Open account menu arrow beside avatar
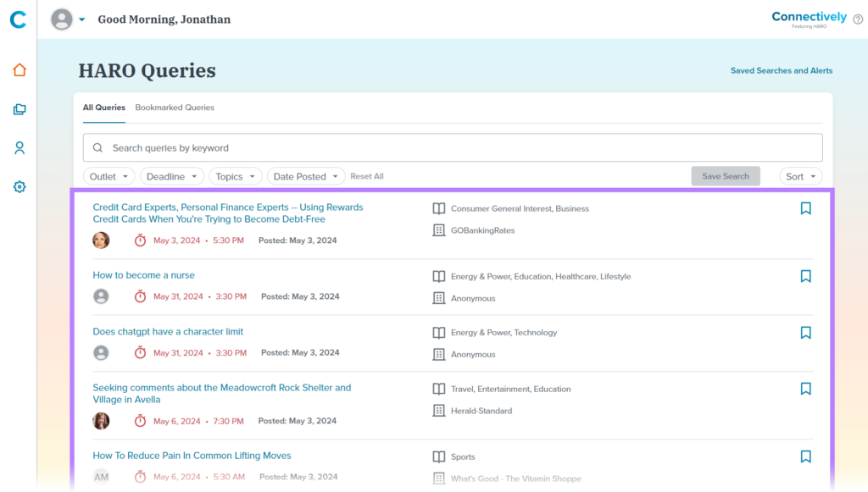Screen dimensions: 868x492 pos(82,19)
